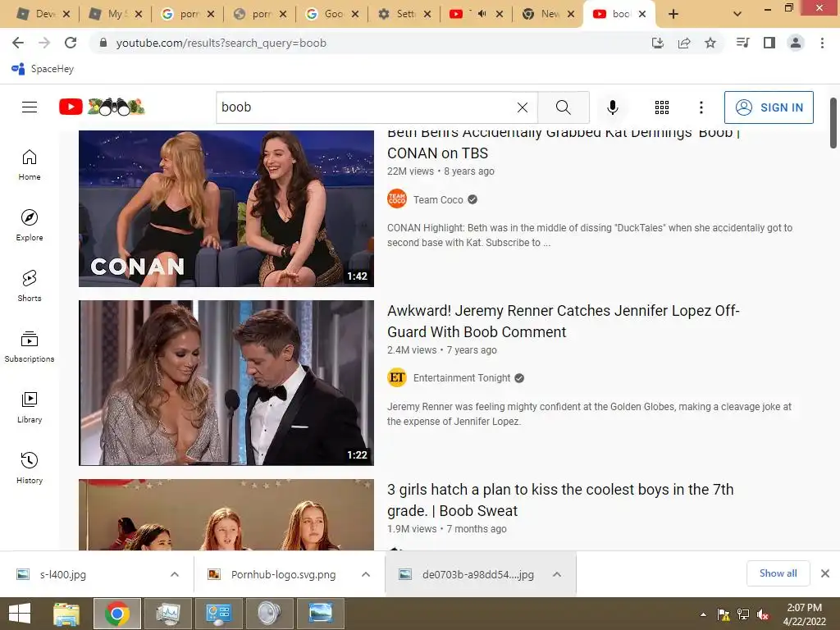Click the muted volume tray icon
This screenshot has width=840, height=630.
(762, 614)
